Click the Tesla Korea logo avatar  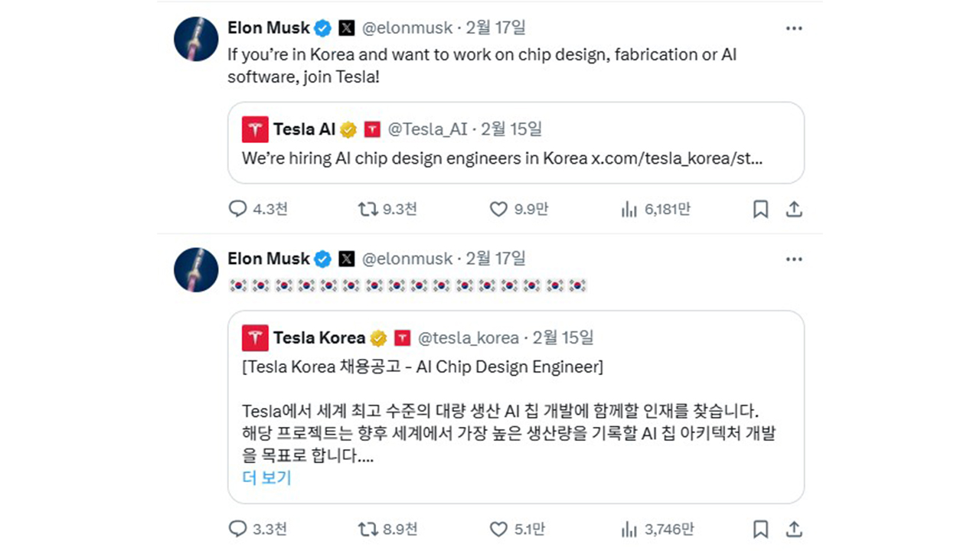tap(255, 337)
